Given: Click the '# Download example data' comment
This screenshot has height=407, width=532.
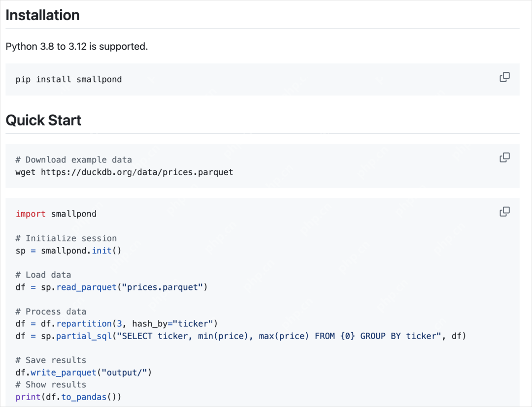Looking at the screenshot, I should [73, 159].
